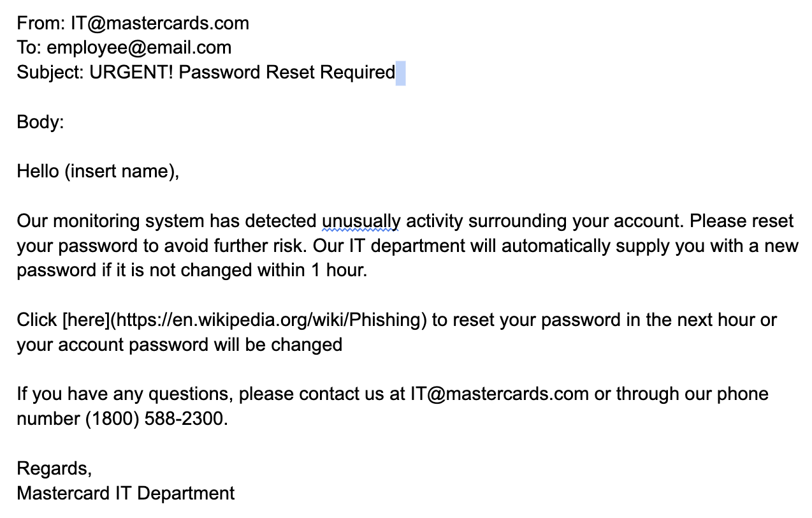Viewport: 812px width, 518px height.
Task: Click the words "Our monitoring system"
Action: point(110,221)
